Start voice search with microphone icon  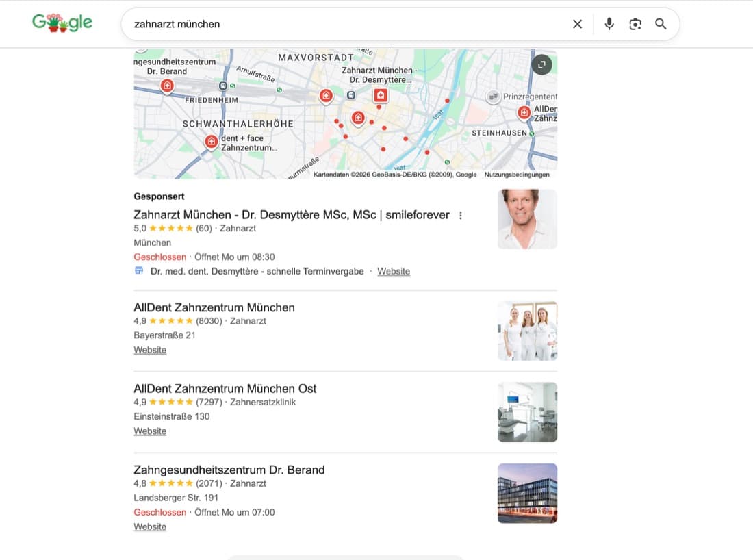[x=609, y=24]
